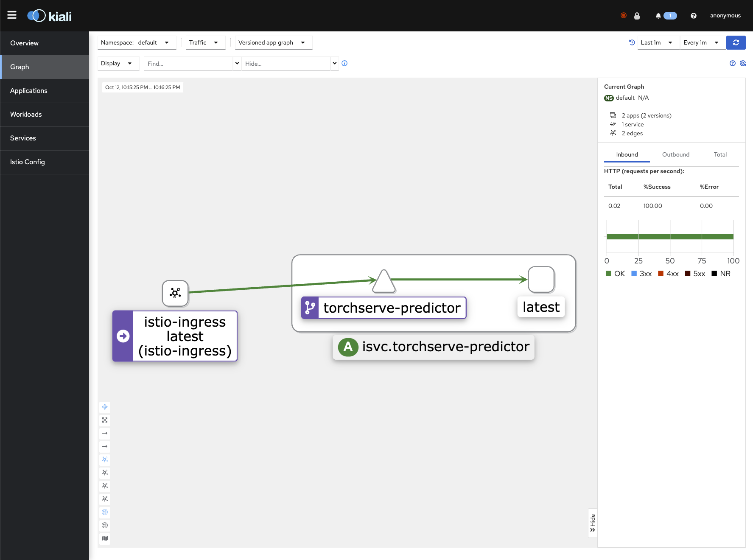
Task: Toggle the graph legend map icon
Action: (105, 538)
